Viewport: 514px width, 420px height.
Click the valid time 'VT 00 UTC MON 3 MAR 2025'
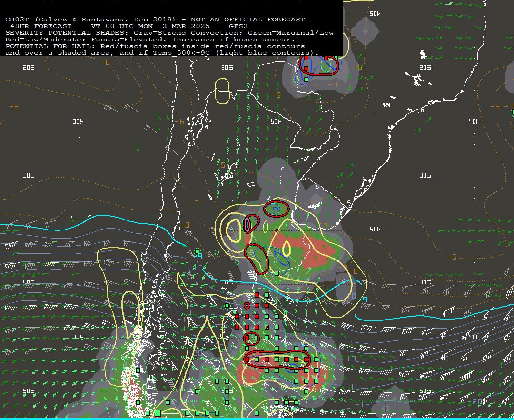pos(150,26)
